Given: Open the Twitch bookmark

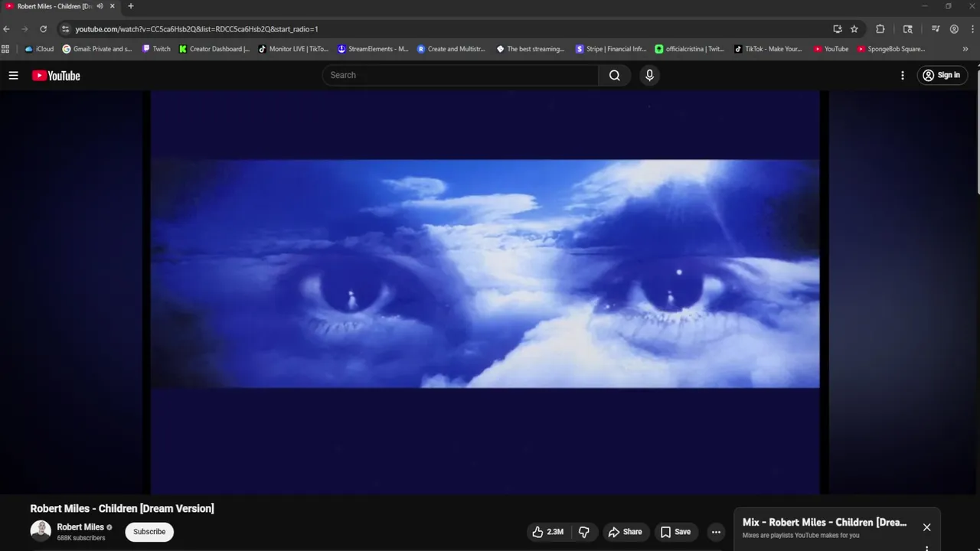Looking at the screenshot, I should (157, 49).
